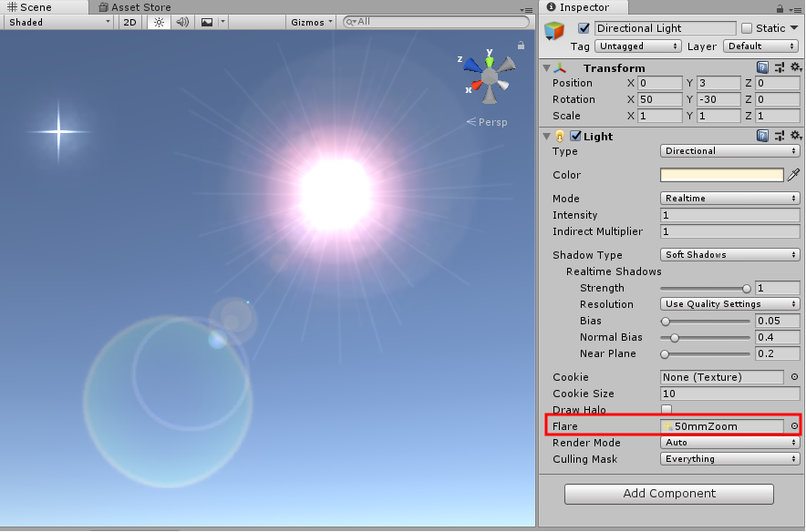Viewport: 806px width, 532px height.
Task: Open Scene panel options menu
Action: (x=526, y=10)
